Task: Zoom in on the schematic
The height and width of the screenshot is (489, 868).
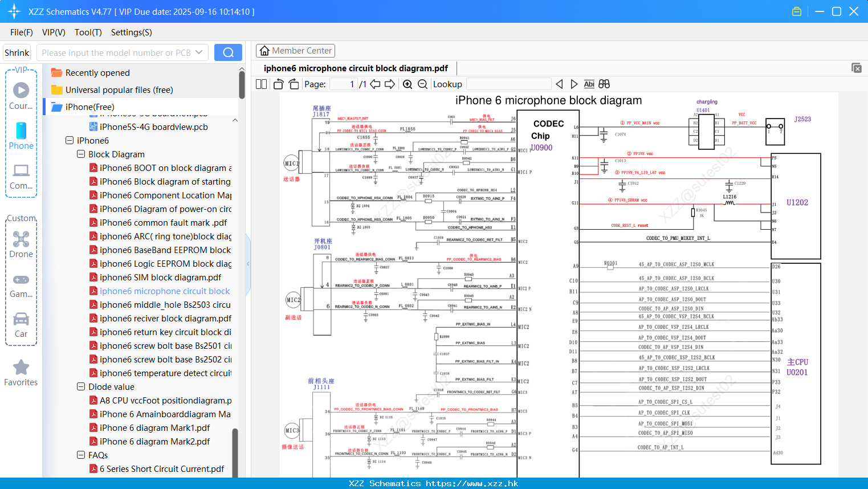Action: 407,84
